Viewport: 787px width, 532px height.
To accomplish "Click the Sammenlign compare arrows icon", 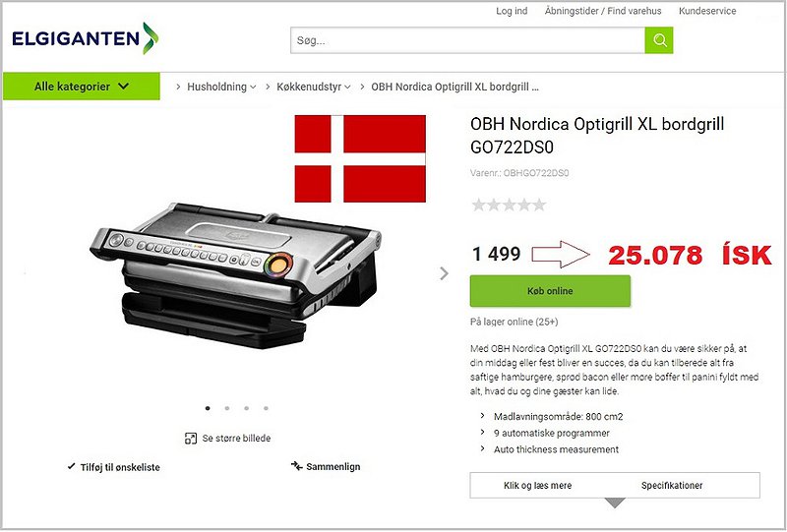I will coord(296,466).
